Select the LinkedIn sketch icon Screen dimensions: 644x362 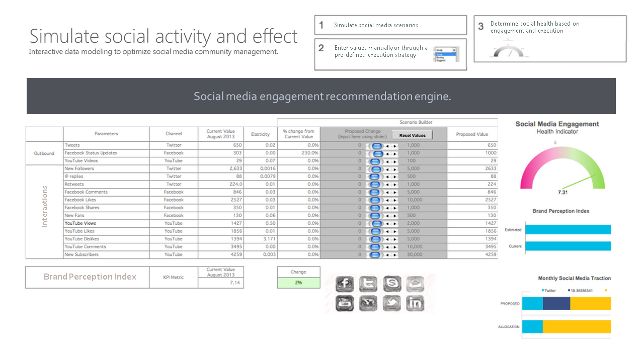tap(415, 303)
